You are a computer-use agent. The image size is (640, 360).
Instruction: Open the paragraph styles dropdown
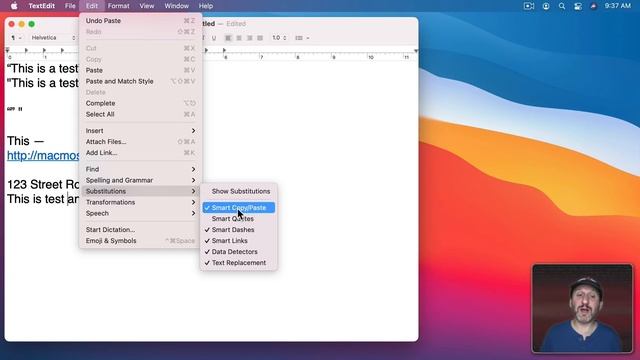pyautogui.click(x=16, y=38)
